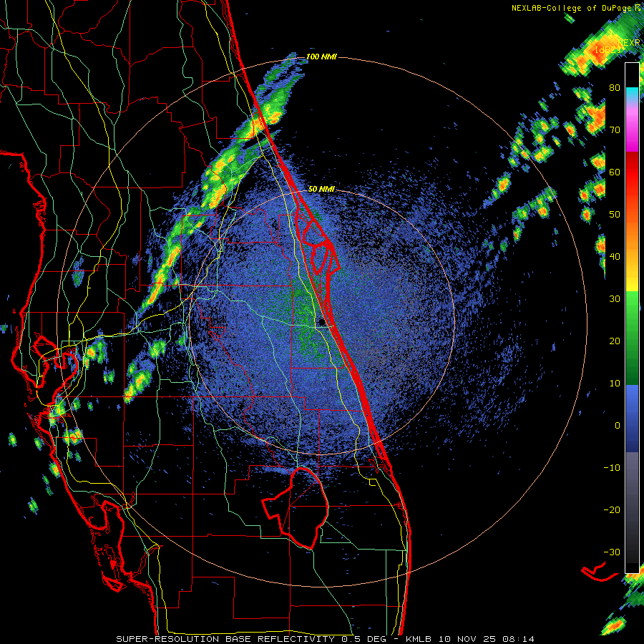Click the 80 label on dBZ scale
The image size is (644, 644).
[x=615, y=88]
